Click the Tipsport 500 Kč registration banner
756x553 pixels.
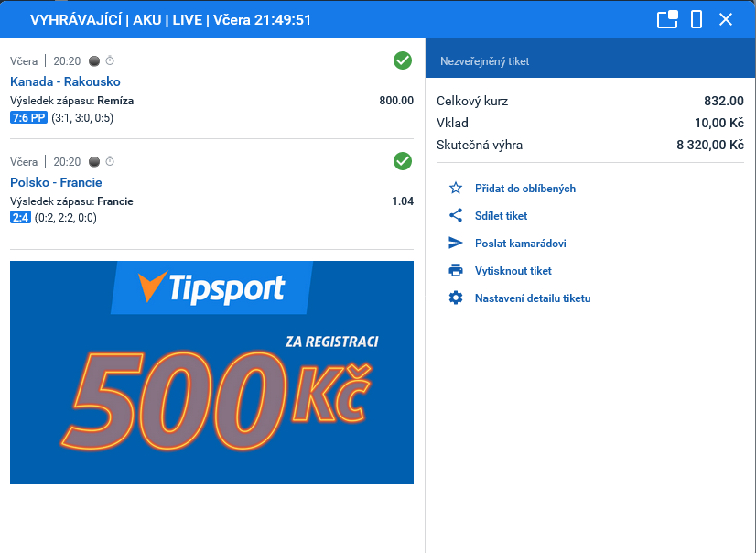(x=211, y=373)
